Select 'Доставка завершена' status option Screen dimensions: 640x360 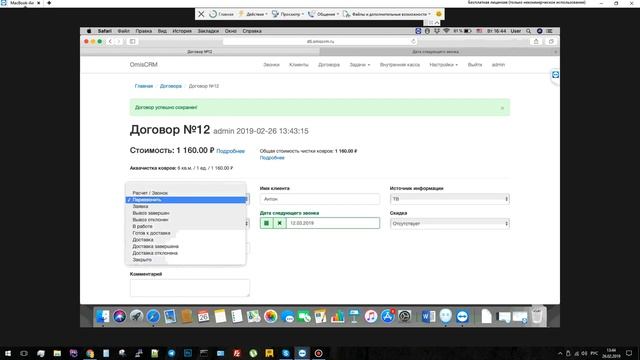pos(186,246)
